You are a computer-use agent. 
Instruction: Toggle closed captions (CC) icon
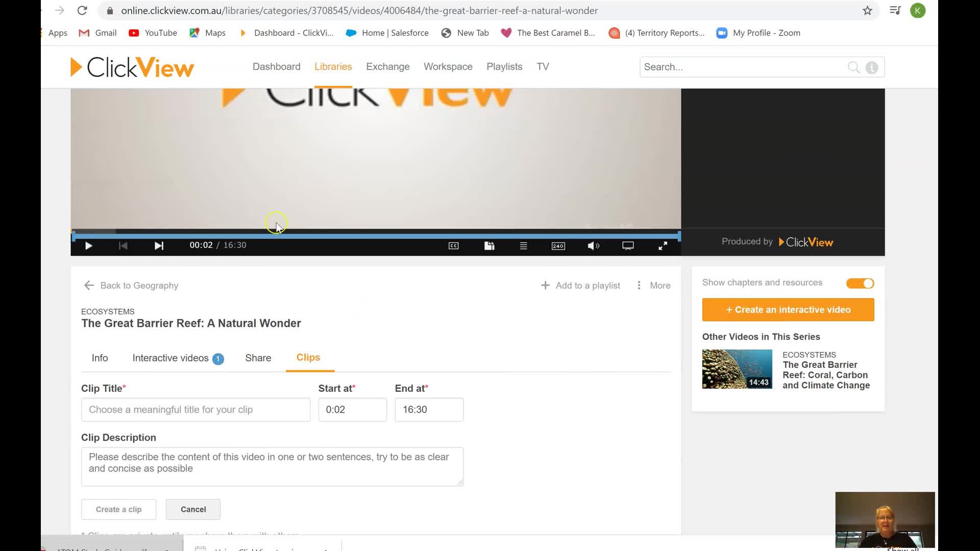pos(453,246)
